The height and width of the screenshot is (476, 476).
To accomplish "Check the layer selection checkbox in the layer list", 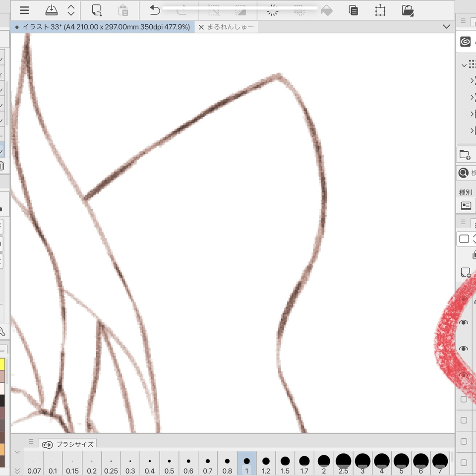I will (x=463, y=399).
